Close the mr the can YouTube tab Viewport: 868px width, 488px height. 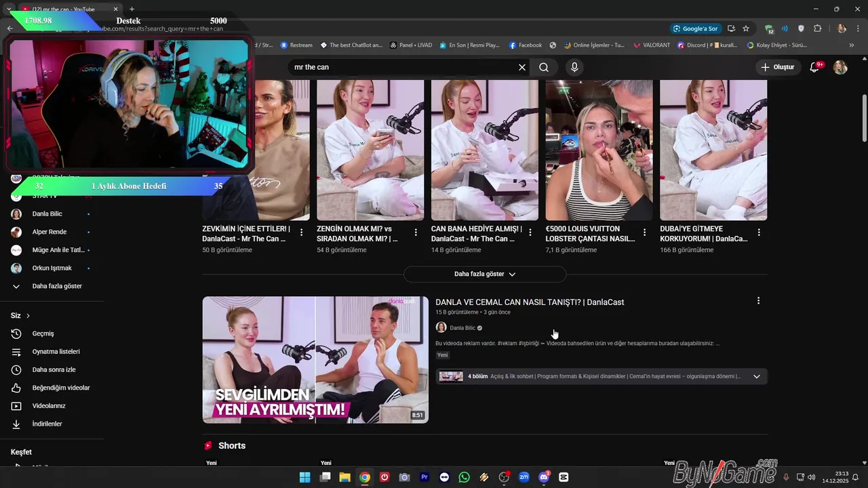coord(115,9)
